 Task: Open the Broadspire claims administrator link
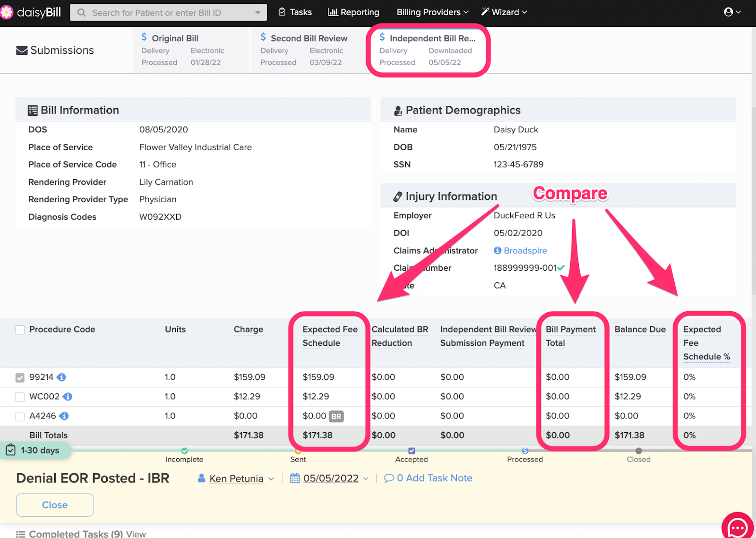pos(525,250)
